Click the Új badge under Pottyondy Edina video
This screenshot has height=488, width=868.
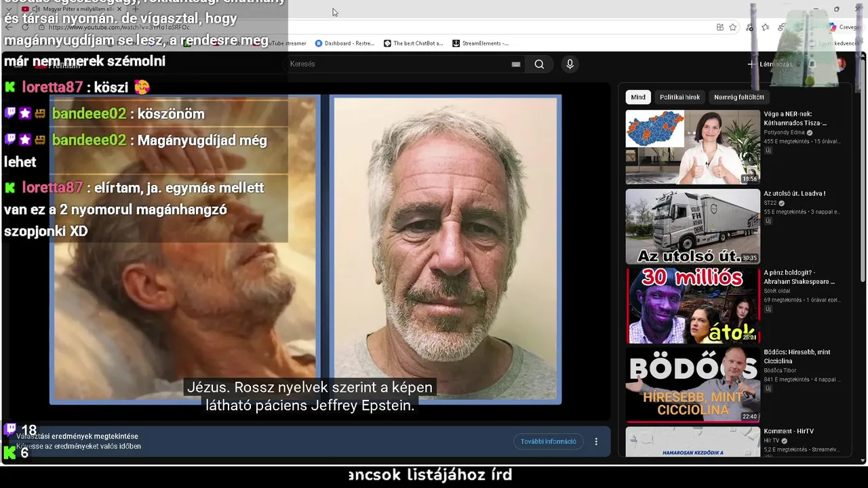click(x=768, y=150)
